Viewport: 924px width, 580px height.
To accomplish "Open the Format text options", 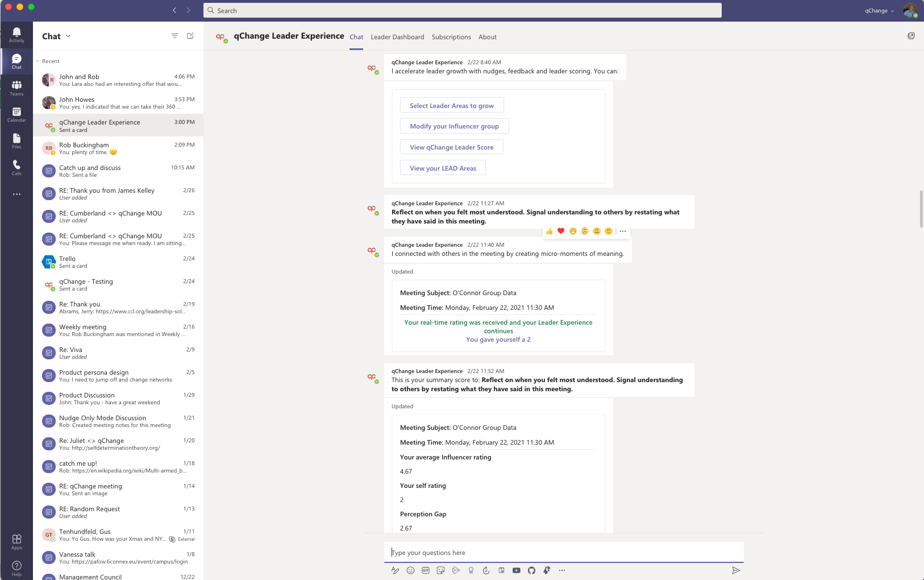I will click(x=395, y=570).
